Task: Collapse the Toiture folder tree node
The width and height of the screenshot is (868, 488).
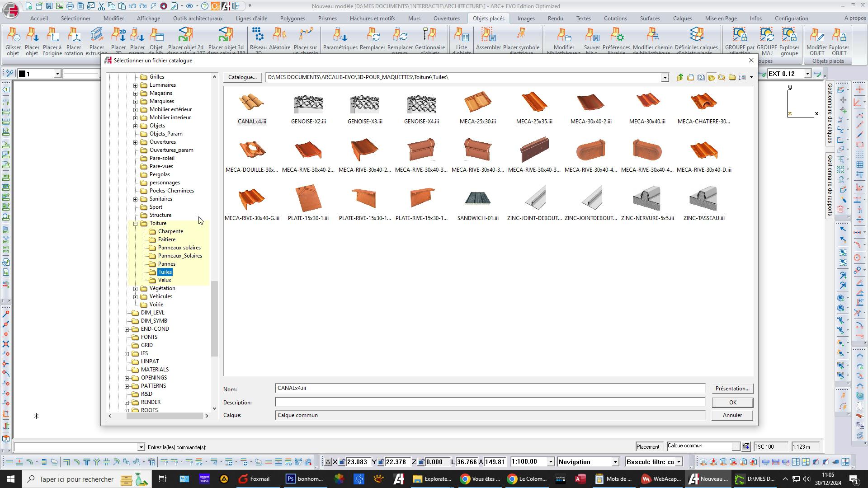Action: tap(135, 224)
